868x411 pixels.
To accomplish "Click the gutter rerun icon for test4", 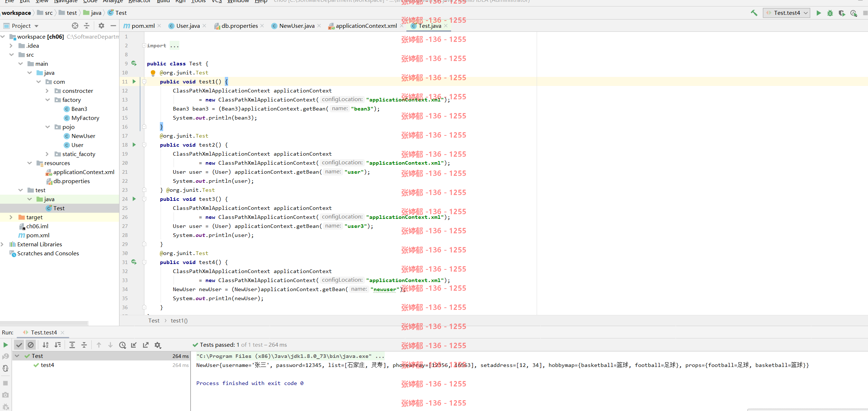I will tap(134, 262).
